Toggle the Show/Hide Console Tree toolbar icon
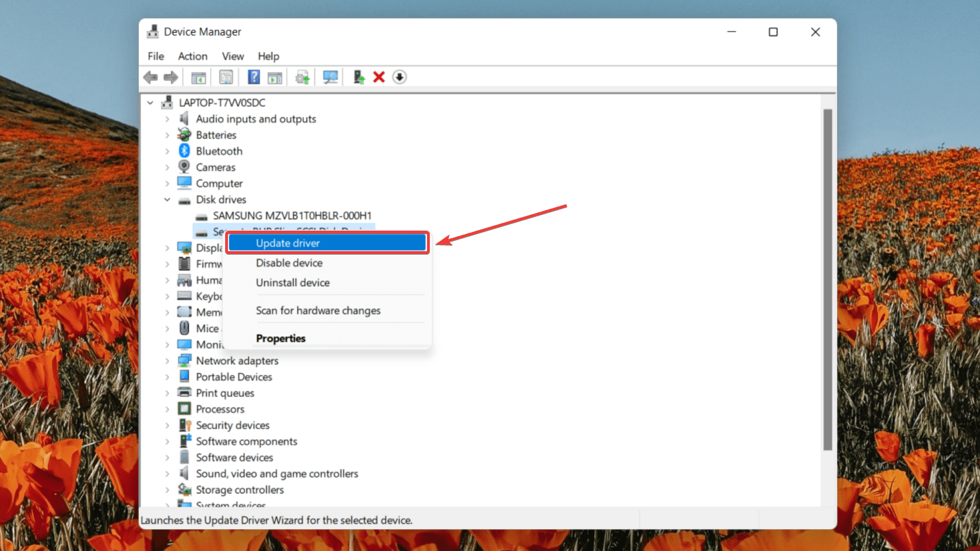 [x=198, y=77]
